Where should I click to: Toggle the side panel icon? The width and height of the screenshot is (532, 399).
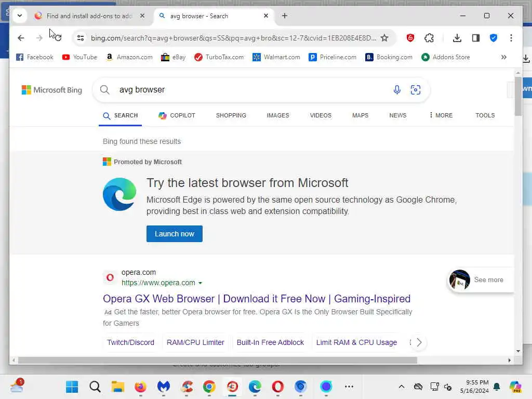[476, 38]
